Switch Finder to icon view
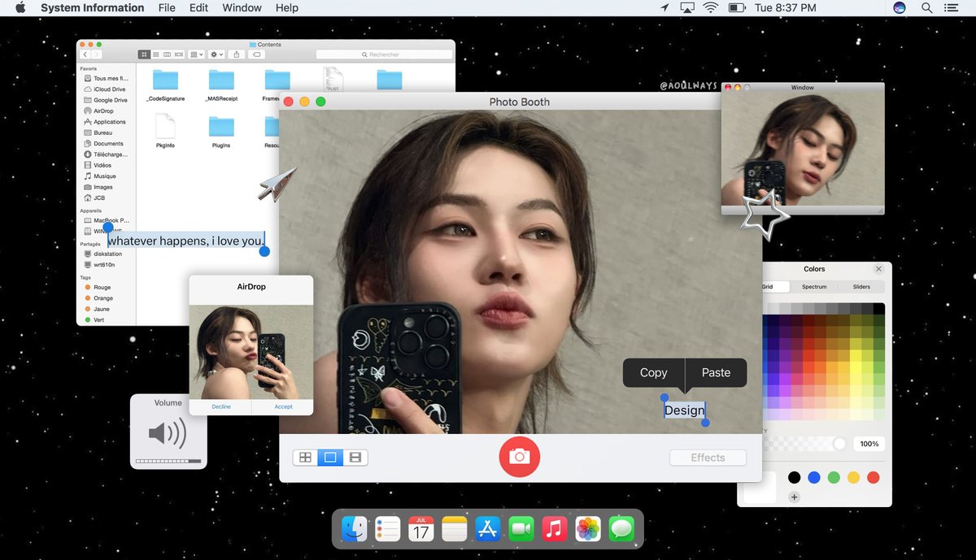Image resolution: width=976 pixels, height=560 pixels. tap(145, 54)
